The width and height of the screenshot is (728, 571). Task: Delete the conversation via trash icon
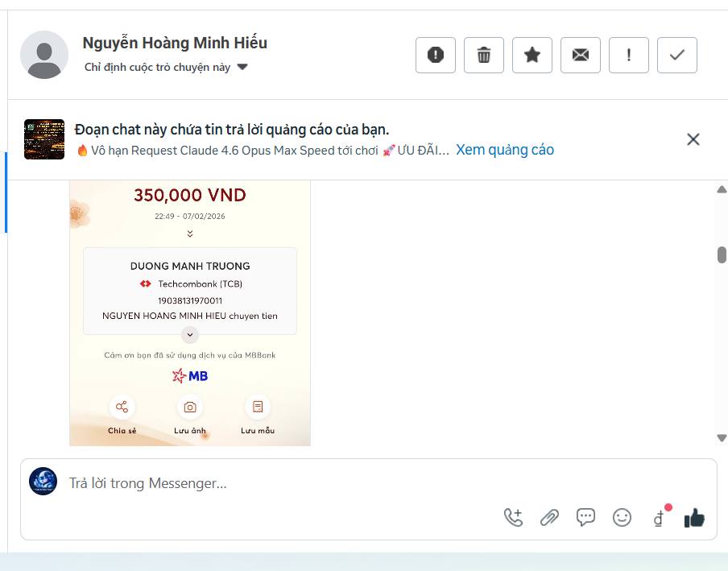click(483, 55)
